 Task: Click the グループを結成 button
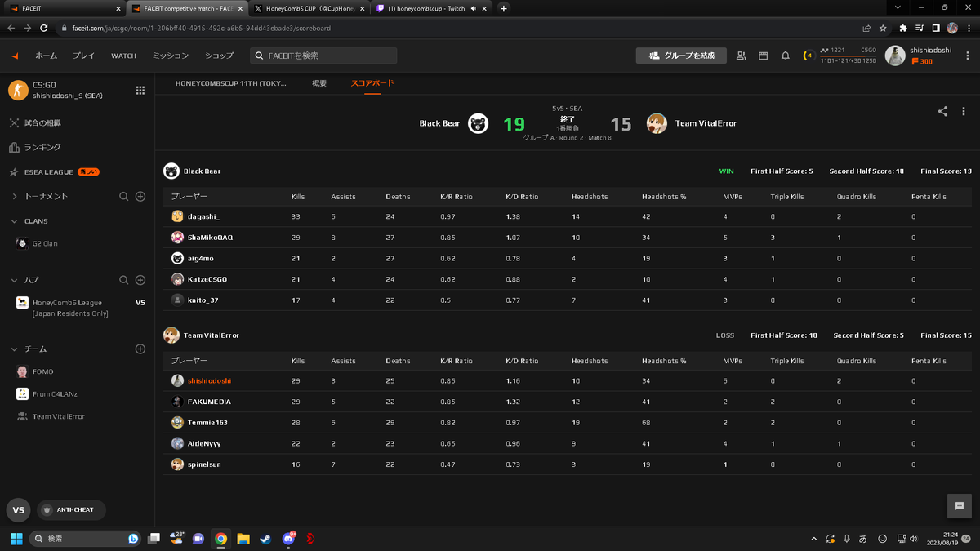681,56
